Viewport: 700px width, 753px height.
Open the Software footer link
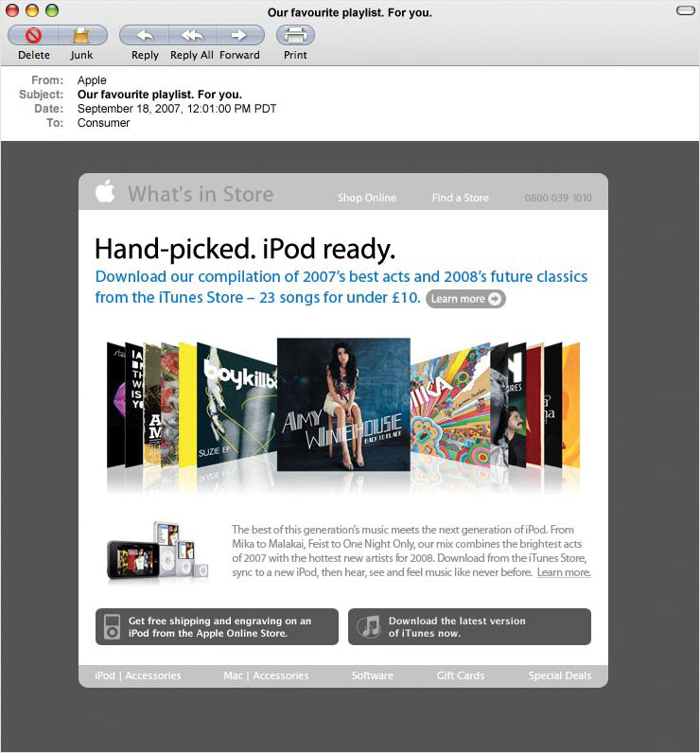coord(372,675)
